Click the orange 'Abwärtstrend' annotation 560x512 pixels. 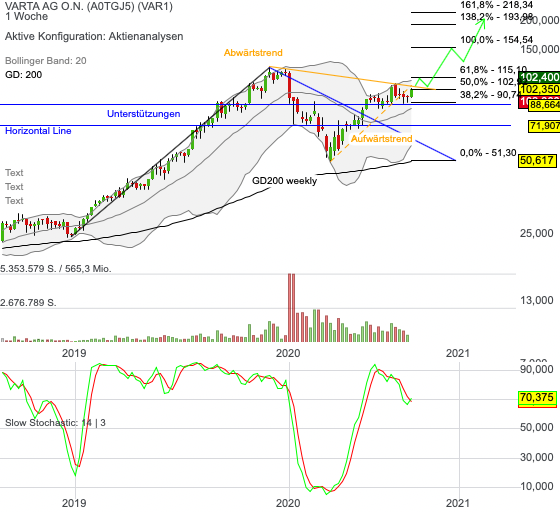tap(253, 52)
